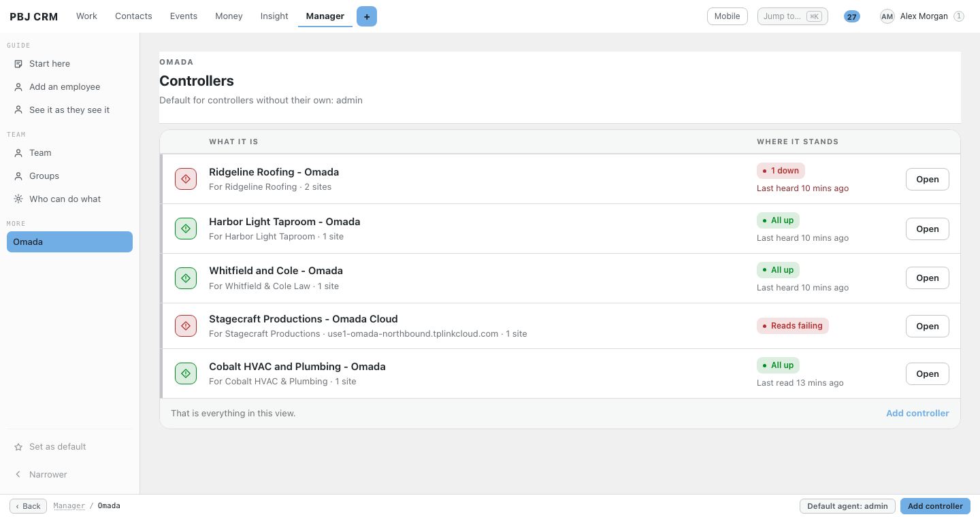Click the blue Add controller button in footer
Viewport: 980px width, 517px height.
935,506
